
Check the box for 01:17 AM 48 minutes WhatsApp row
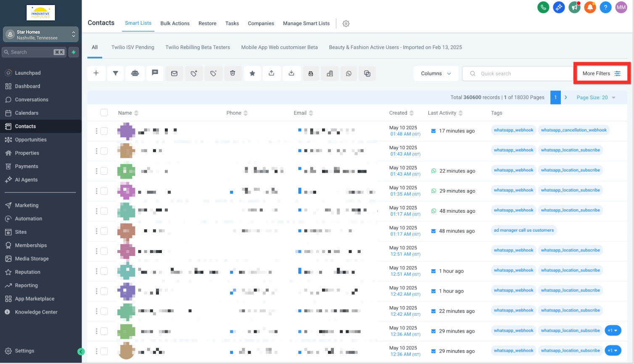click(104, 211)
